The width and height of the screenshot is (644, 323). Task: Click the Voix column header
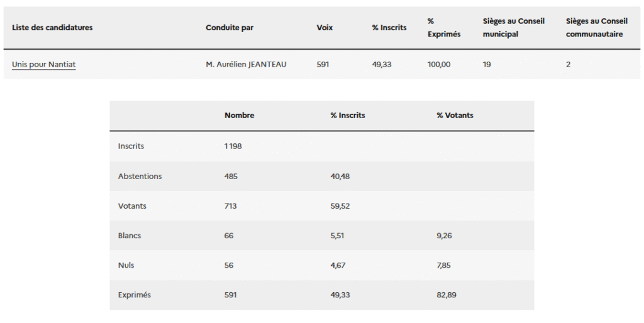325,28
